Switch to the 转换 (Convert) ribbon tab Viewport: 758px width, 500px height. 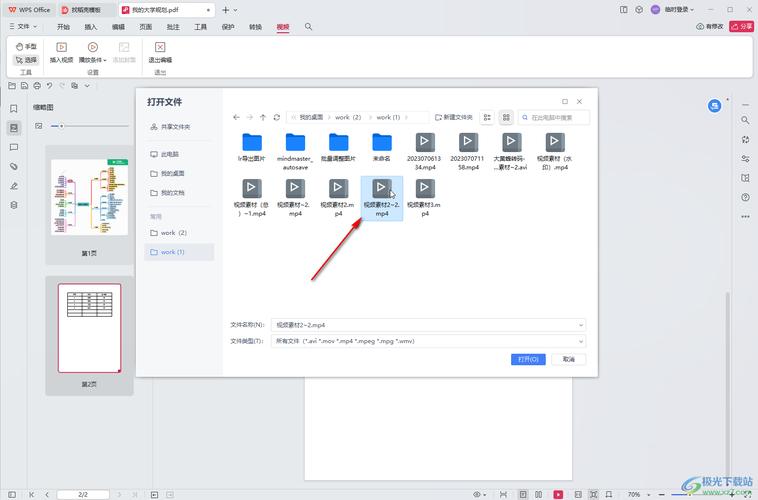tap(255, 27)
